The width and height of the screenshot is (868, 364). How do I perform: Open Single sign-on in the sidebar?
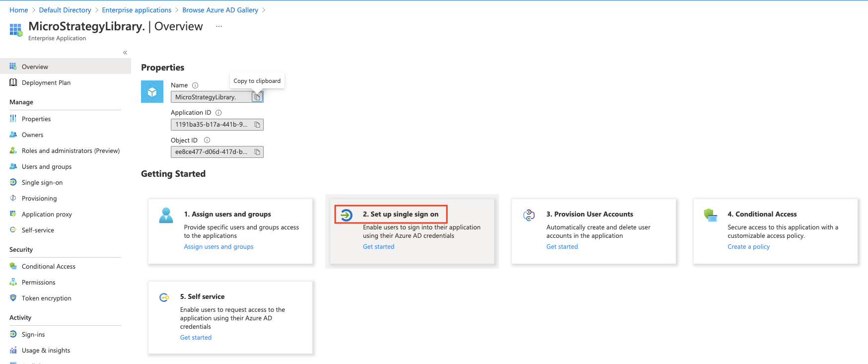[42, 183]
